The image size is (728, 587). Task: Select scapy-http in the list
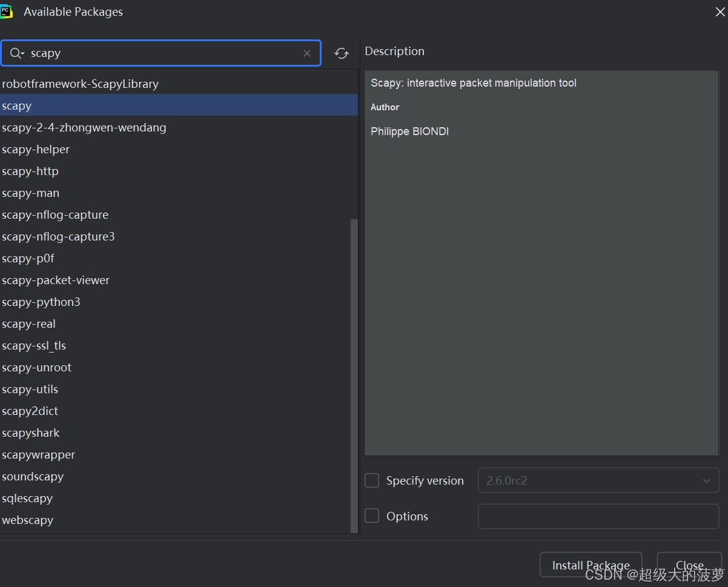pyautogui.click(x=179, y=171)
